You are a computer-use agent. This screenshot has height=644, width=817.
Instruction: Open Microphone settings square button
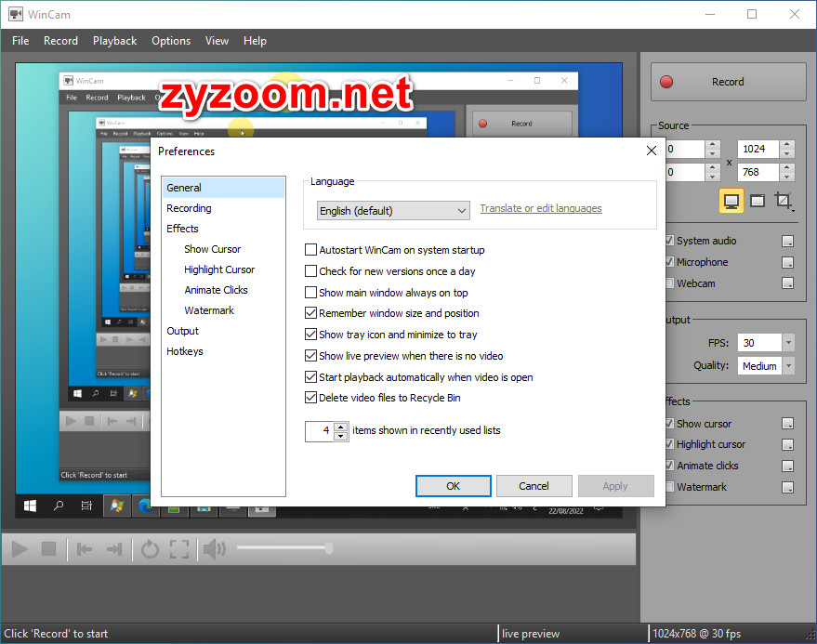pos(788,262)
